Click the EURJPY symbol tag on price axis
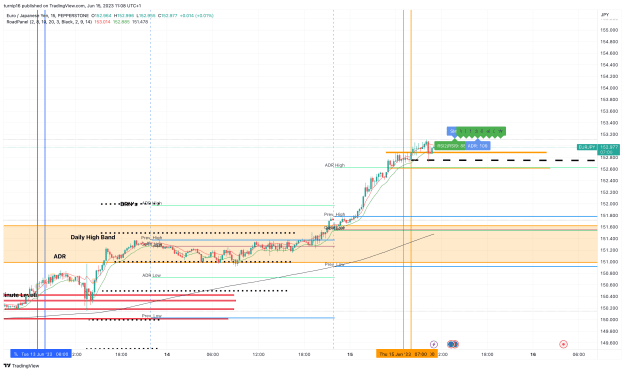 coord(587,147)
